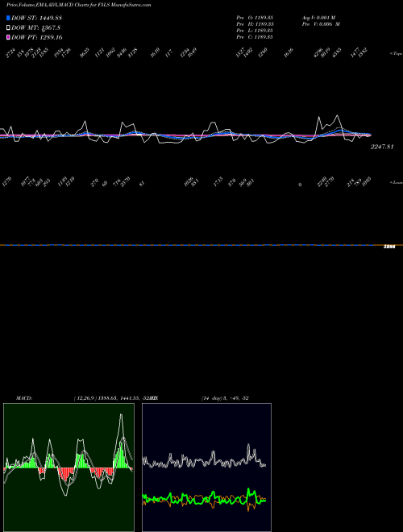
Task: Click the ADX '(14 day) 8, +49, -32' text
Action: (225, 398)
